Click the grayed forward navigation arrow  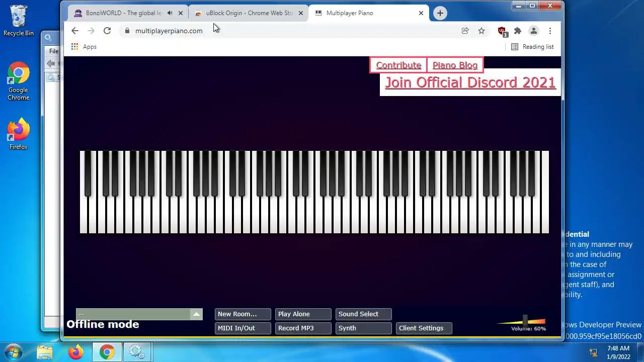click(x=91, y=31)
